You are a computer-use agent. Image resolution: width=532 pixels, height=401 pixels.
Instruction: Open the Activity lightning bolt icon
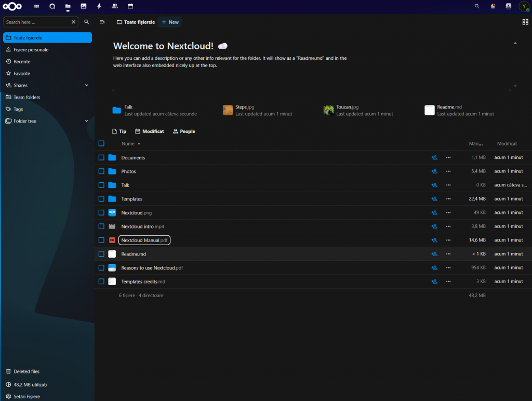99,6
